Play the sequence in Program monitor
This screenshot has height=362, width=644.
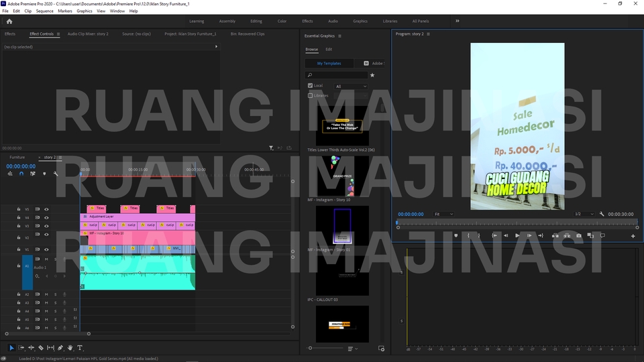517,235
